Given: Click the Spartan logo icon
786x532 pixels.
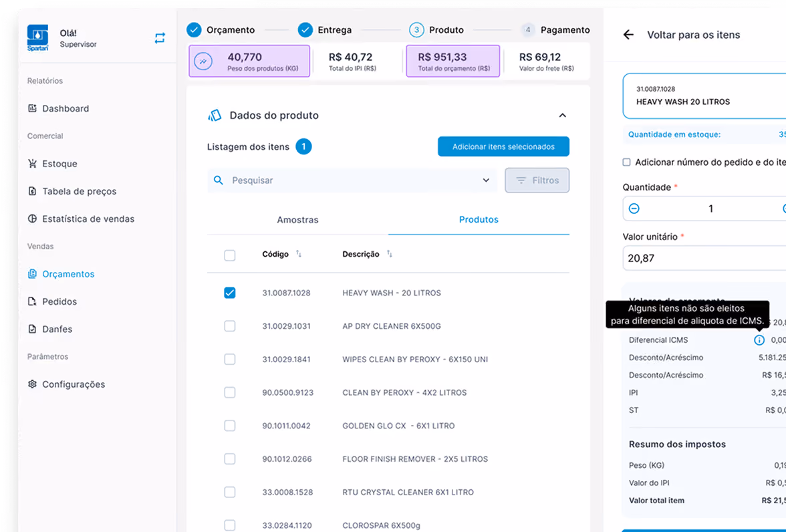Looking at the screenshot, I should click(37, 38).
